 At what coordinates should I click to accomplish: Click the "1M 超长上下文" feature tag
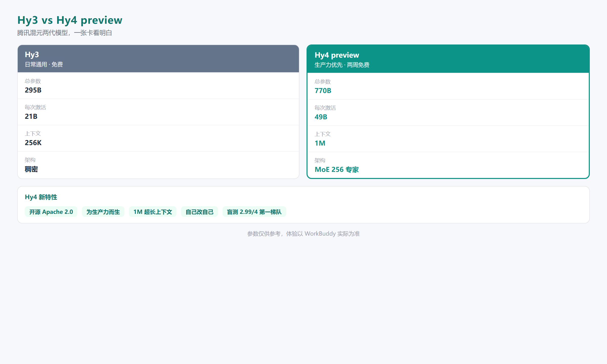point(153,212)
